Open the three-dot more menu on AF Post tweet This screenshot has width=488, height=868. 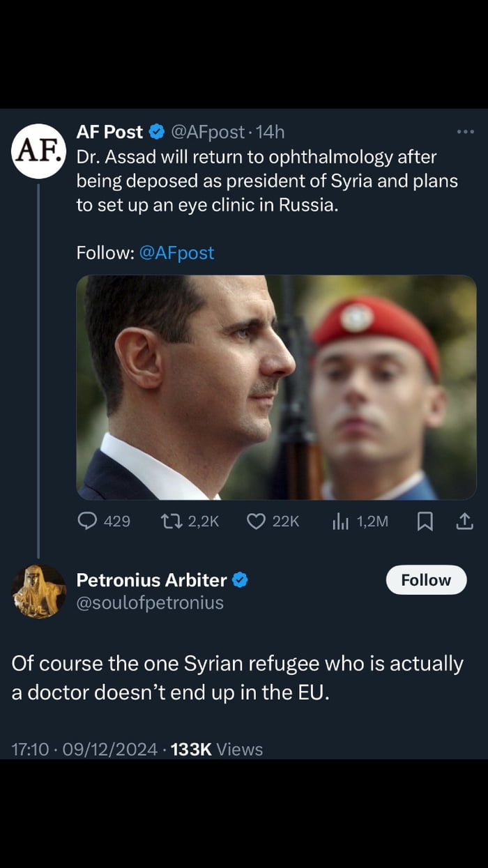[465, 131]
